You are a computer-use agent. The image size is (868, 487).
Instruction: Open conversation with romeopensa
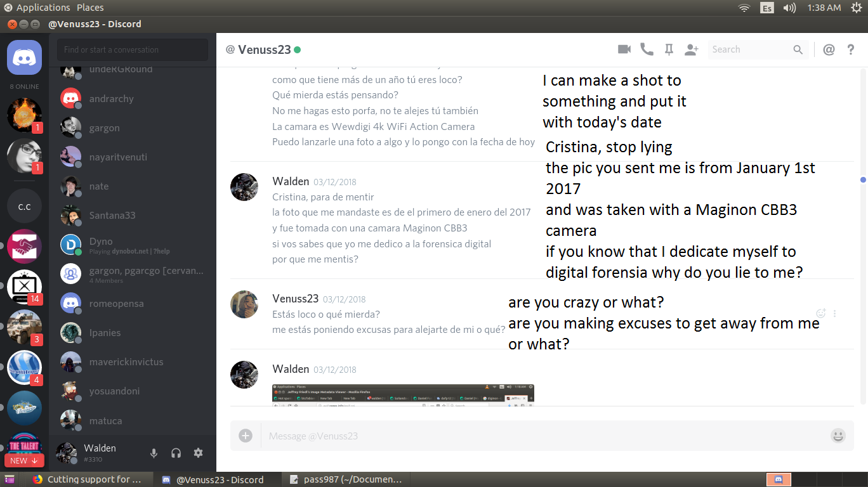pyautogui.click(x=133, y=303)
